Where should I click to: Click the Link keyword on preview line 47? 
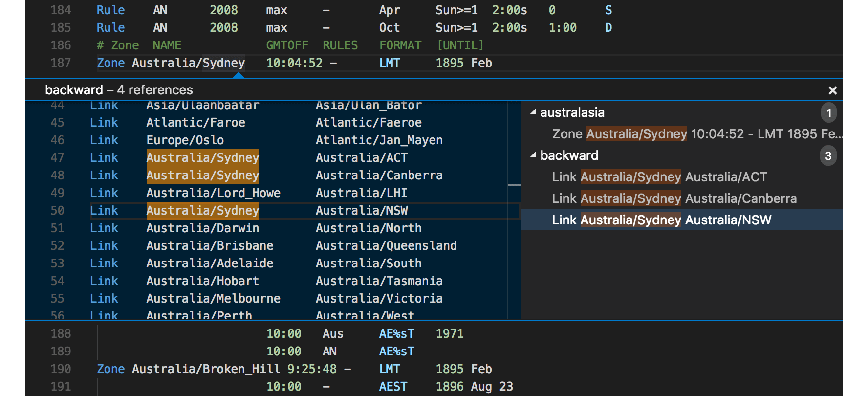tap(104, 158)
